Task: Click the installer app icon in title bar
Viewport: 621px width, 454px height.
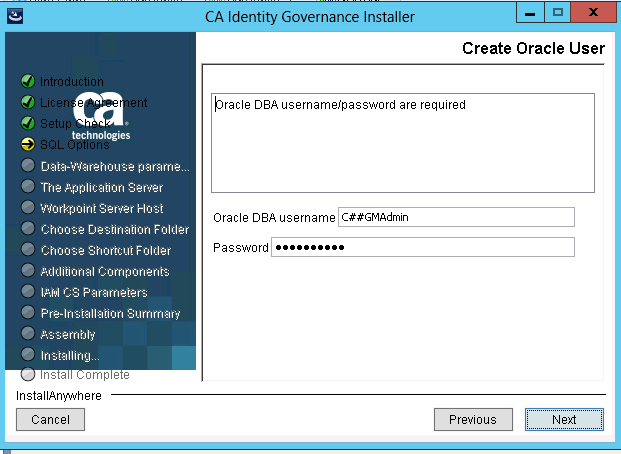Action: (15, 16)
